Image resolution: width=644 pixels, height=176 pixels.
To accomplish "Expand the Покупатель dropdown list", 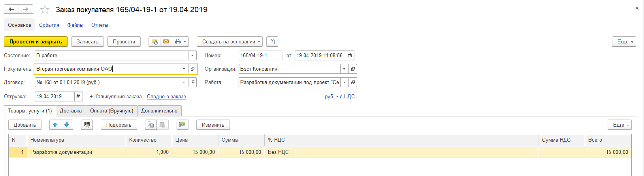I will (184, 69).
